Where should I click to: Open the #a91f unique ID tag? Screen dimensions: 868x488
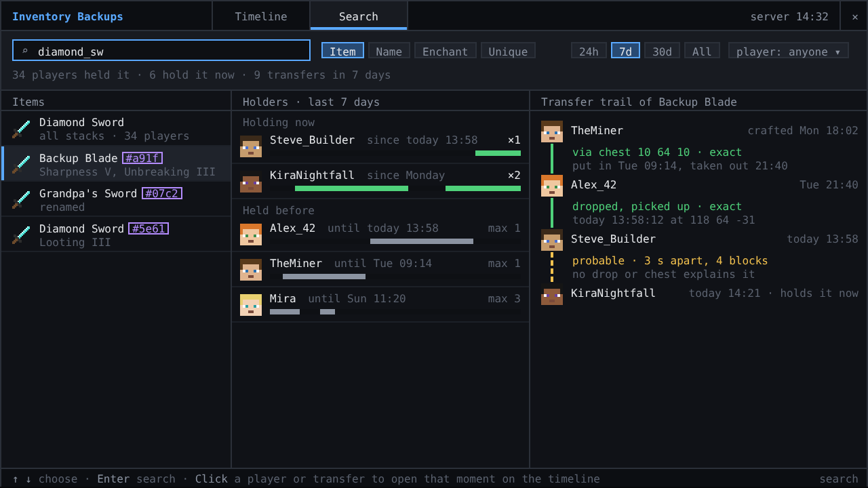(x=142, y=158)
